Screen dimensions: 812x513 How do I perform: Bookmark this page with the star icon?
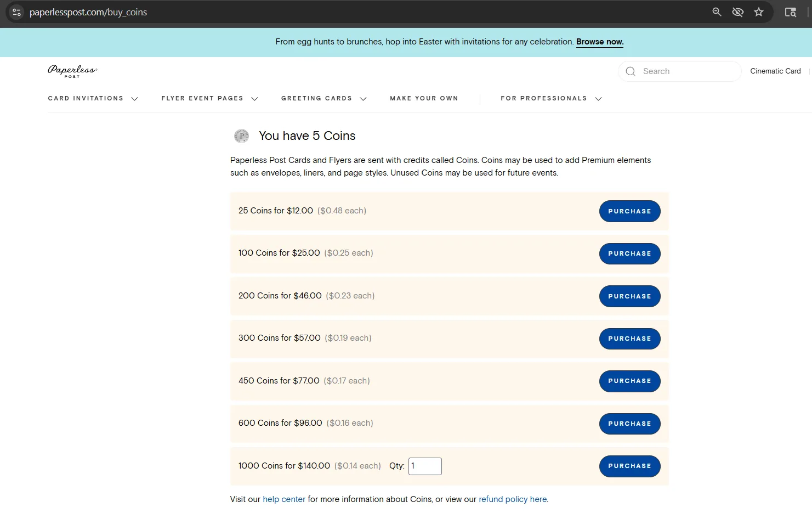(759, 12)
